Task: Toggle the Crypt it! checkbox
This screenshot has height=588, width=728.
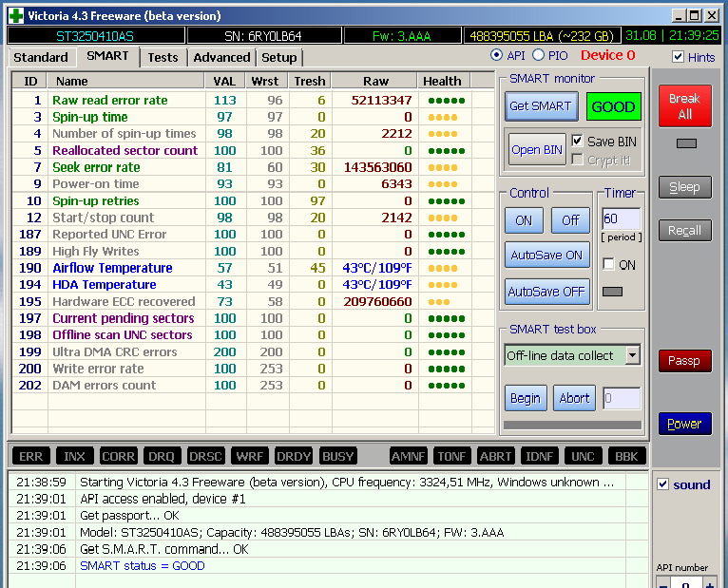Action: tap(577, 160)
